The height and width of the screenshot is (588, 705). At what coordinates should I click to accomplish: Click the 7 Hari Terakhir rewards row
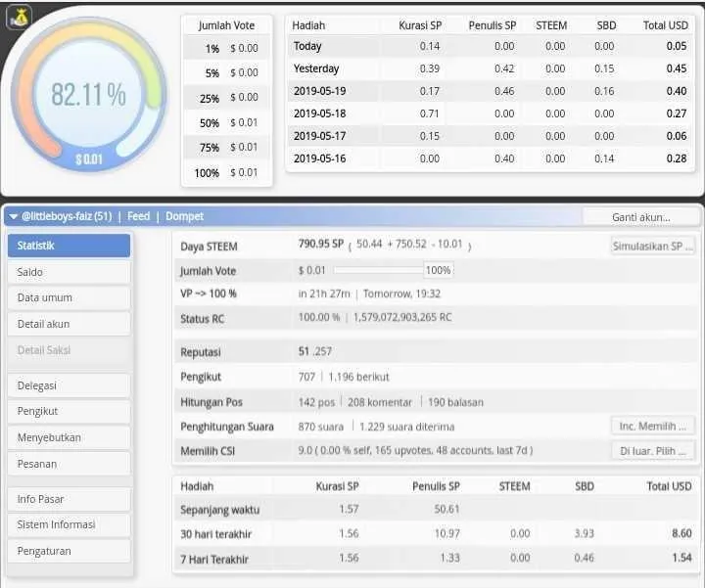tap(435, 559)
